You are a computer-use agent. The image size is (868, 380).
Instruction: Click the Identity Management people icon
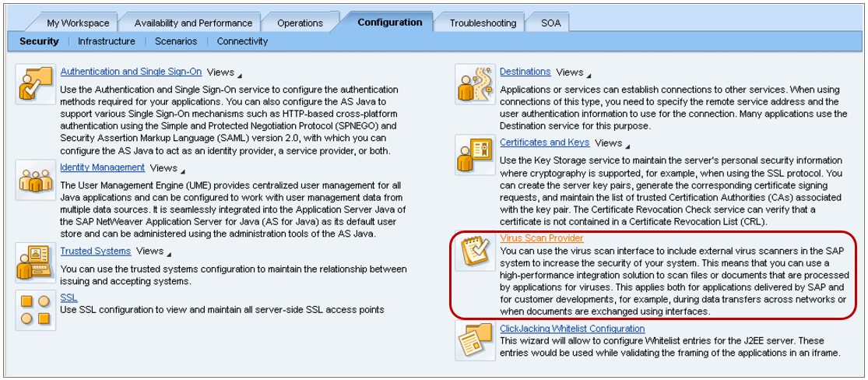(35, 181)
